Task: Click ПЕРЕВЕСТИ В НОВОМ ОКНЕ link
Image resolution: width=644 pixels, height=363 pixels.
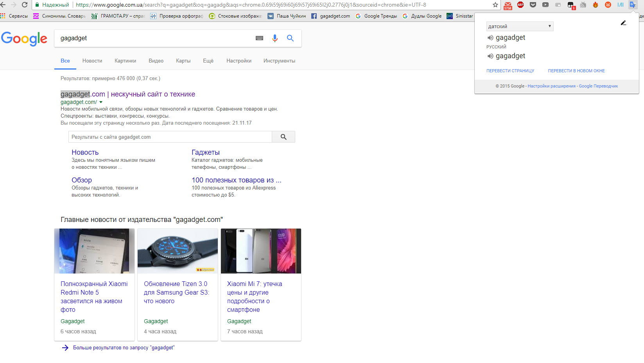Action: point(576,71)
